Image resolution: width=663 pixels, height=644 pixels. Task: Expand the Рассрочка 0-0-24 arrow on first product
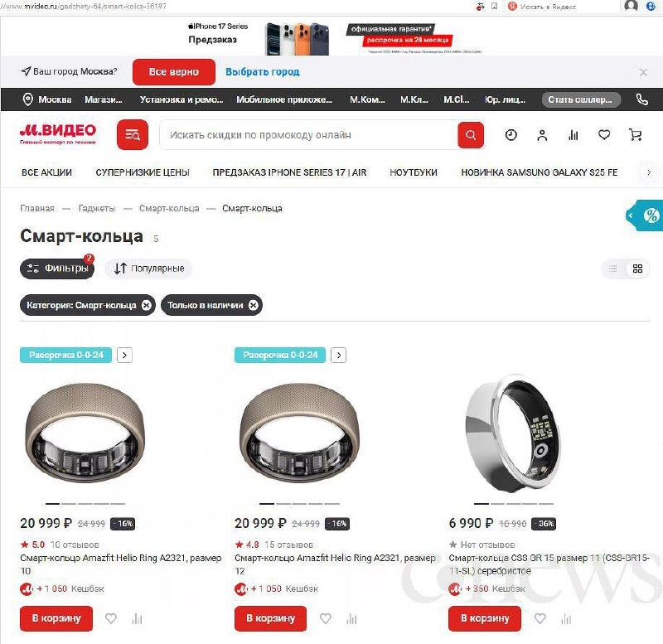[x=124, y=356]
